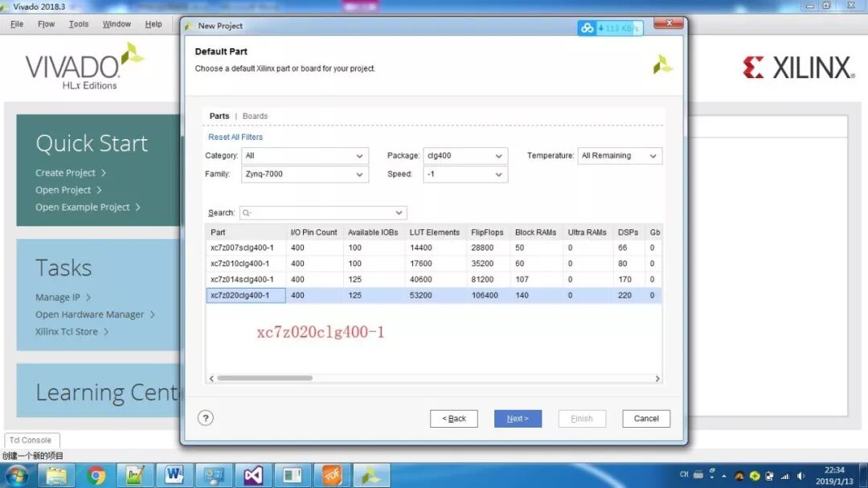Open the orange PDF app in taskbar
The width and height of the screenshot is (868, 488).
point(332,476)
